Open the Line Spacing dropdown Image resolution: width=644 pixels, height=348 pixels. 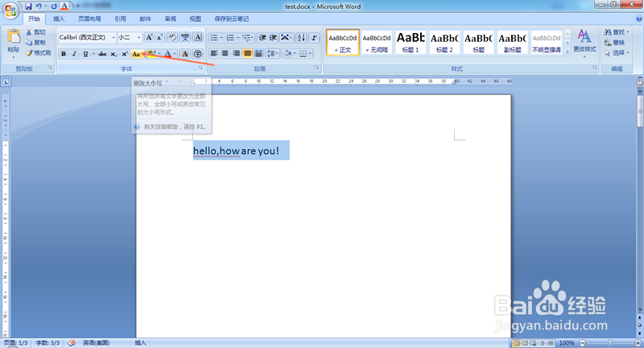(278, 53)
